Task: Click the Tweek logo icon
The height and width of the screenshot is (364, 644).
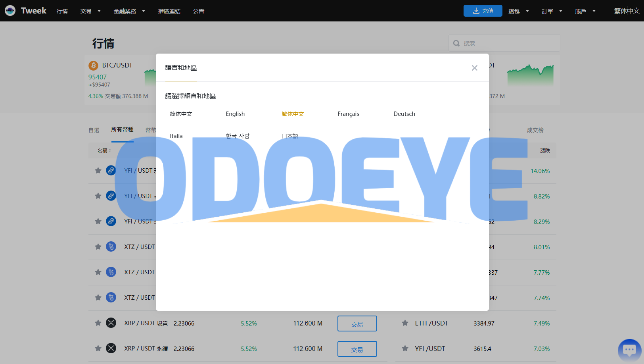Action: tap(10, 11)
